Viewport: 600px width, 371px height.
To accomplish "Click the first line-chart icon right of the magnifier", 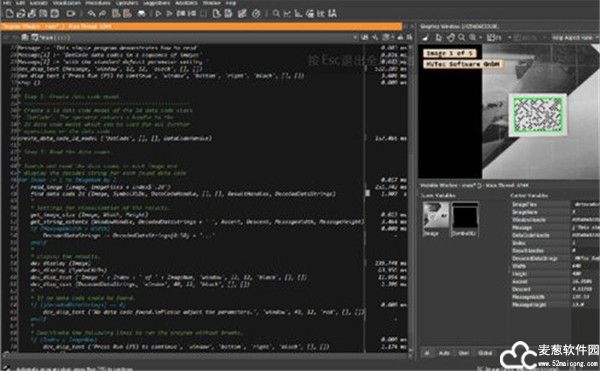I will [287, 14].
